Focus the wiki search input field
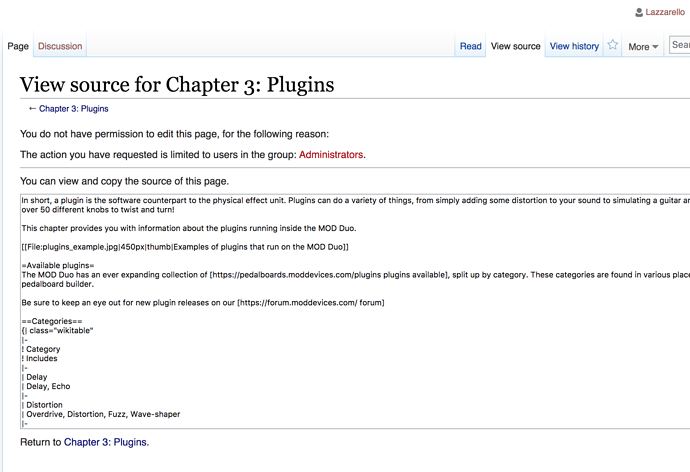 [679, 45]
